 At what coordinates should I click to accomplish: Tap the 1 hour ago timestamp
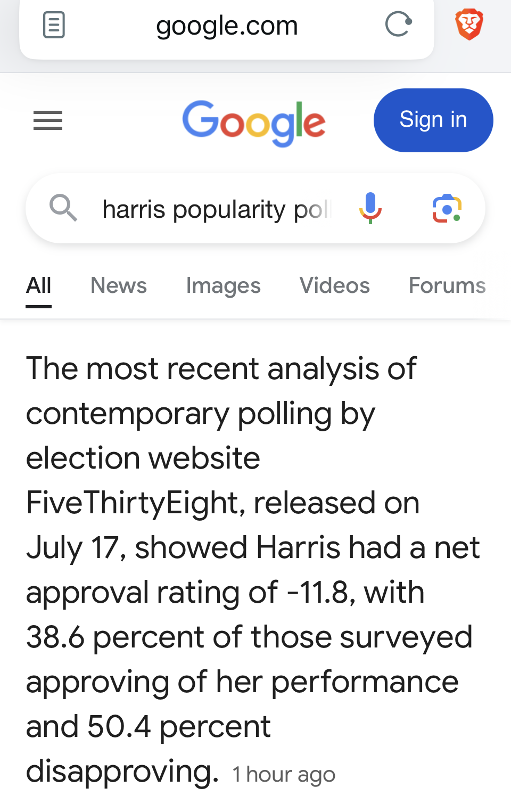(284, 775)
